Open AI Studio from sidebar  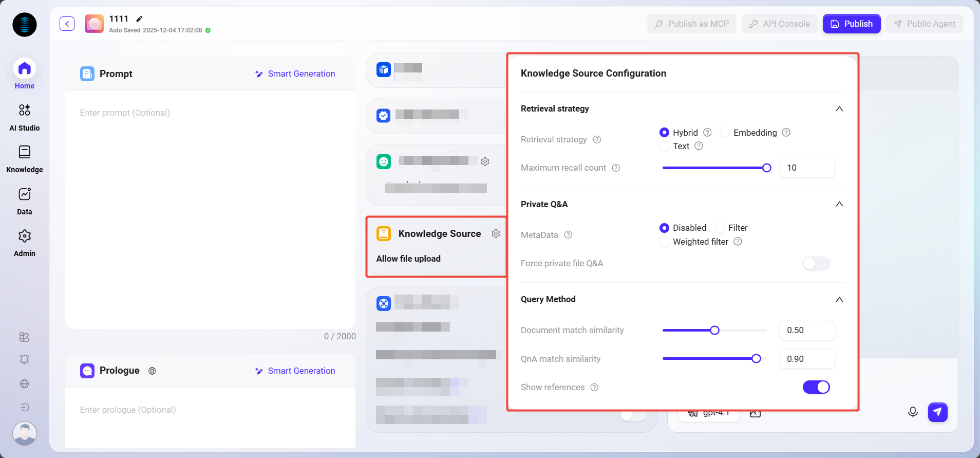[x=24, y=117]
